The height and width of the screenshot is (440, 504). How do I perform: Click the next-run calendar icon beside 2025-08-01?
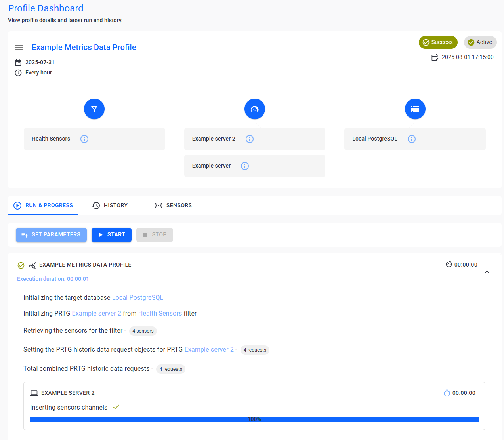(435, 58)
